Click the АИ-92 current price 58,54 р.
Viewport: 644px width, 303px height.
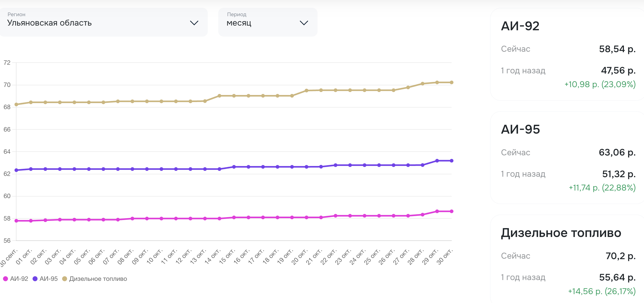tap(617, 49)
